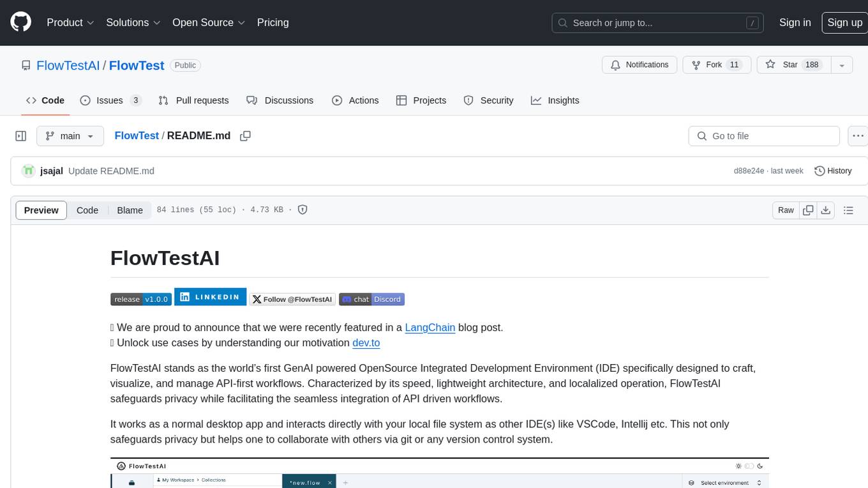The height and width of the screenshot is (488, 868).
Task: Download the raw file
Action: tap(825, 210)
